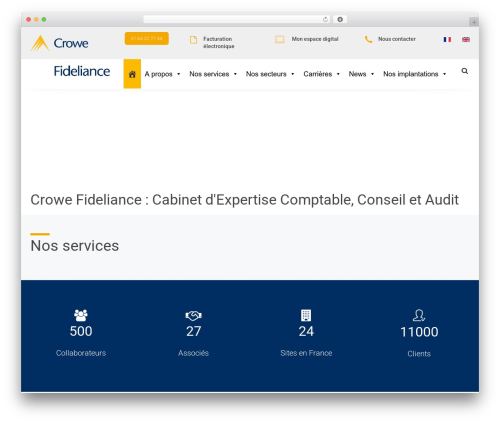Open the Nos services menu

point(209,74)
